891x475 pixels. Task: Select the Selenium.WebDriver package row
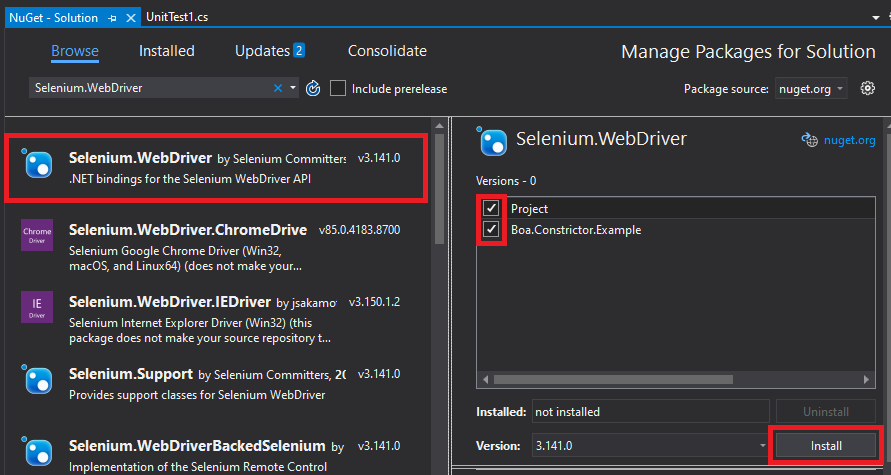(216, 168)
